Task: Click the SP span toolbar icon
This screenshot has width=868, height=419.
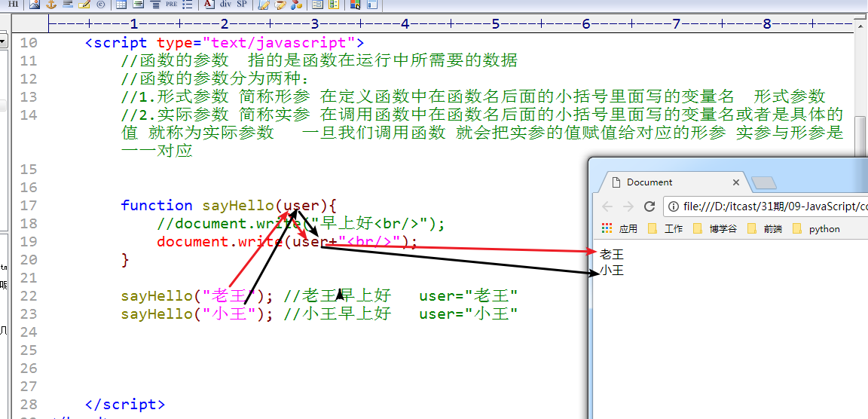Action: (242, 5)
